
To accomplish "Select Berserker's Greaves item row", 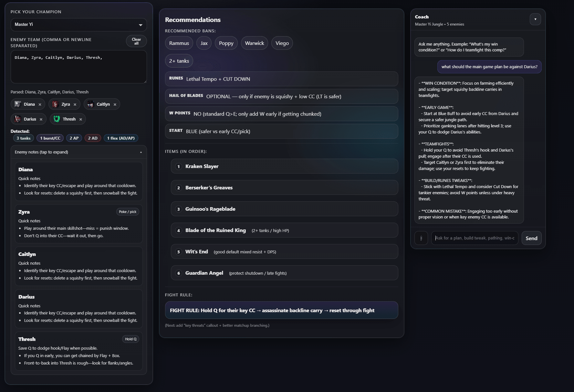I will tap(284, 188).
